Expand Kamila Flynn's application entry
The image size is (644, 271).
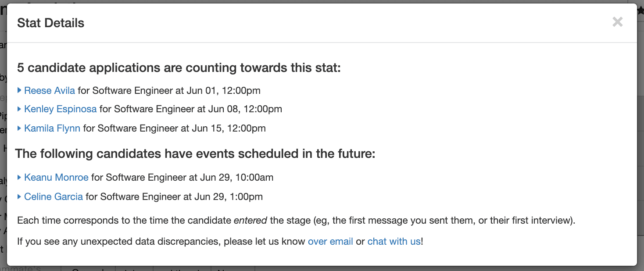[x=19, y=128]
